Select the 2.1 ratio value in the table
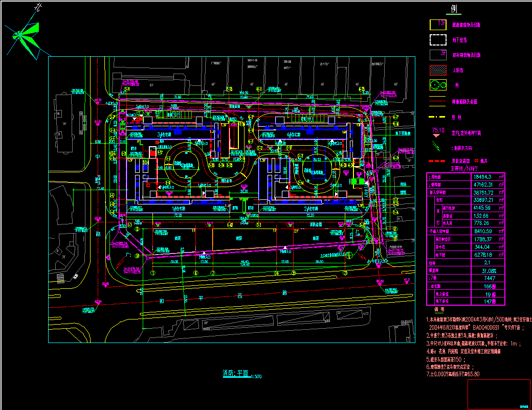Screen dimensions: 532x410 click(487, 262)
